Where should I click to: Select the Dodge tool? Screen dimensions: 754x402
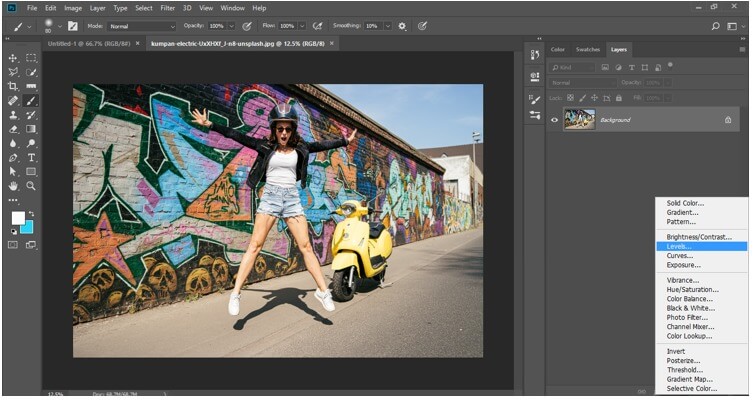(x=31, y=143)
